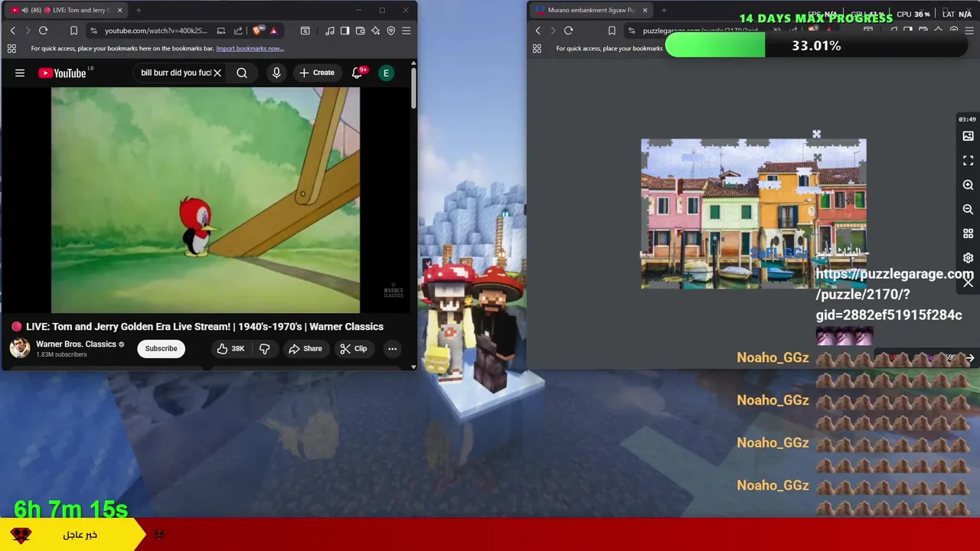Go to YouTube home via logo
Image resolution: width=980 pixels, height=551 pixels.
(x=63, y=73)
